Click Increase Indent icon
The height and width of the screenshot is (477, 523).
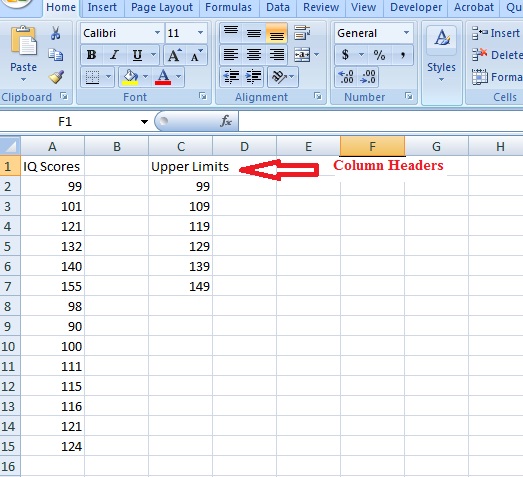coord(254,77)
